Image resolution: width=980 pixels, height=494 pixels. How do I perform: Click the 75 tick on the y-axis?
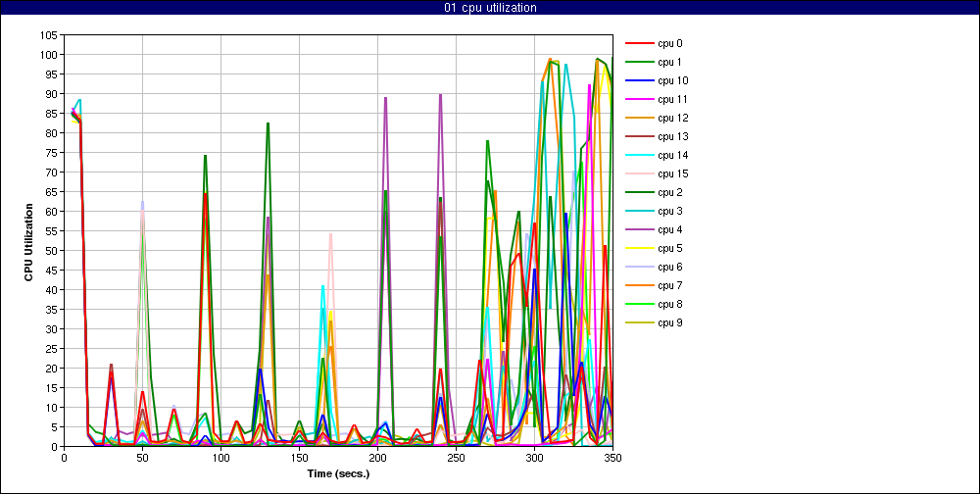tap(53, 153)
